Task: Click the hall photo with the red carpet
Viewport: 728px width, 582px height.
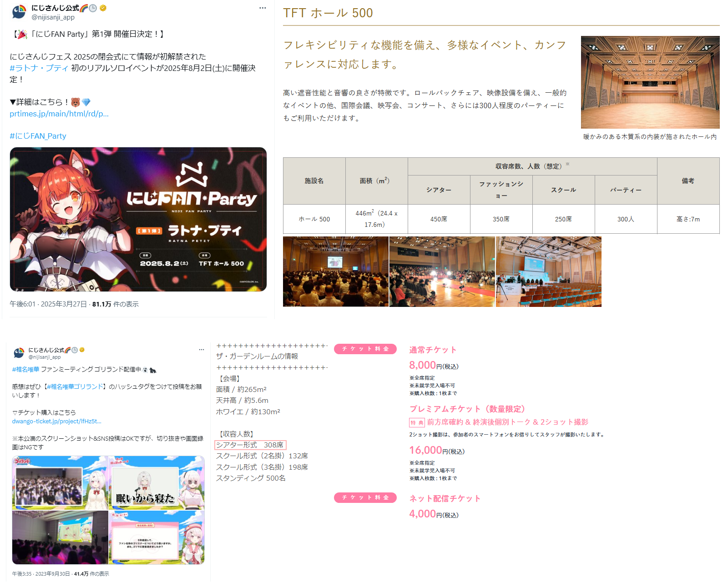Action: point(442,271)
